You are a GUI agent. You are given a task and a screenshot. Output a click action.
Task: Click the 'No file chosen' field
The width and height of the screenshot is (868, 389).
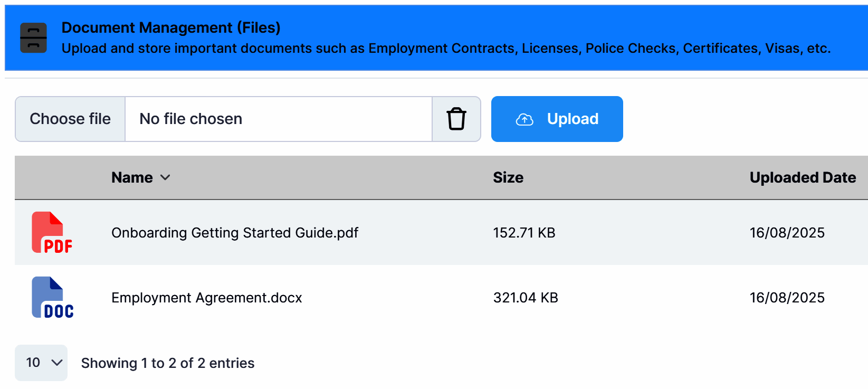tap(278, 119)
